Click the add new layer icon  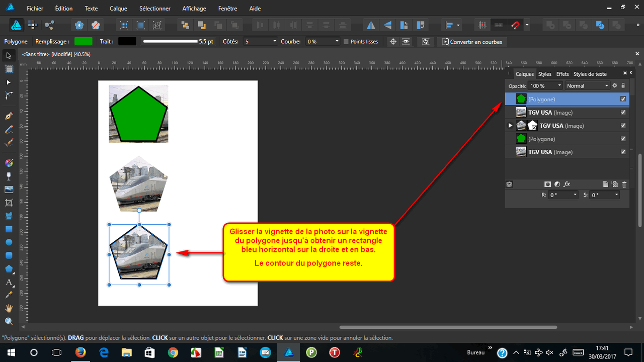(606, 185)
